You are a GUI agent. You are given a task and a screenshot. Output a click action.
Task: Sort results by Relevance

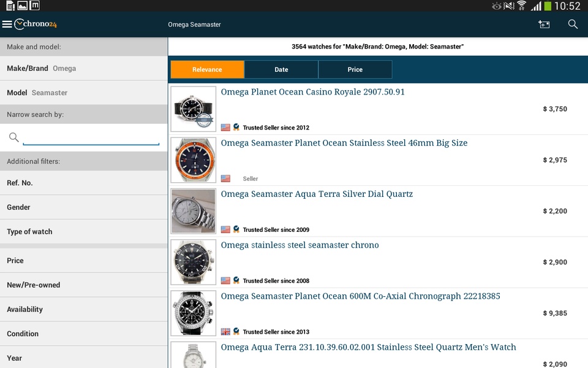(x=208, y=69)
